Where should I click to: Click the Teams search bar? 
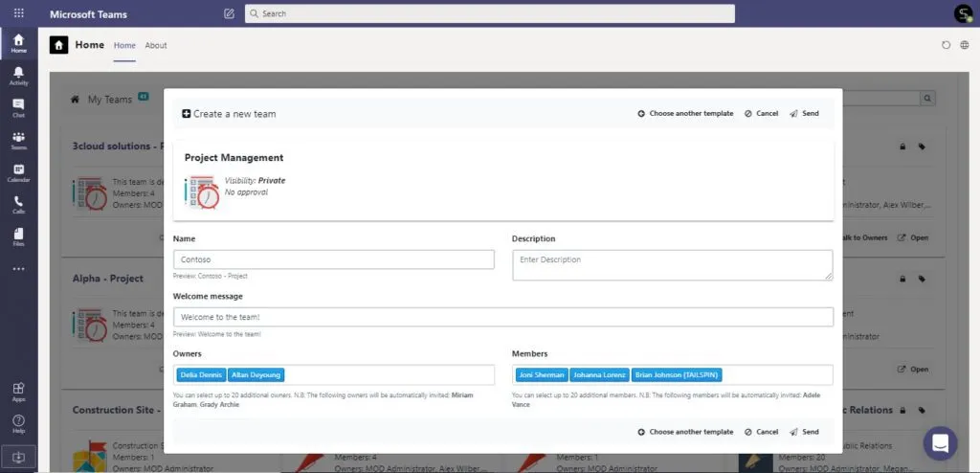pyautogui.click(x=489, y=13)
